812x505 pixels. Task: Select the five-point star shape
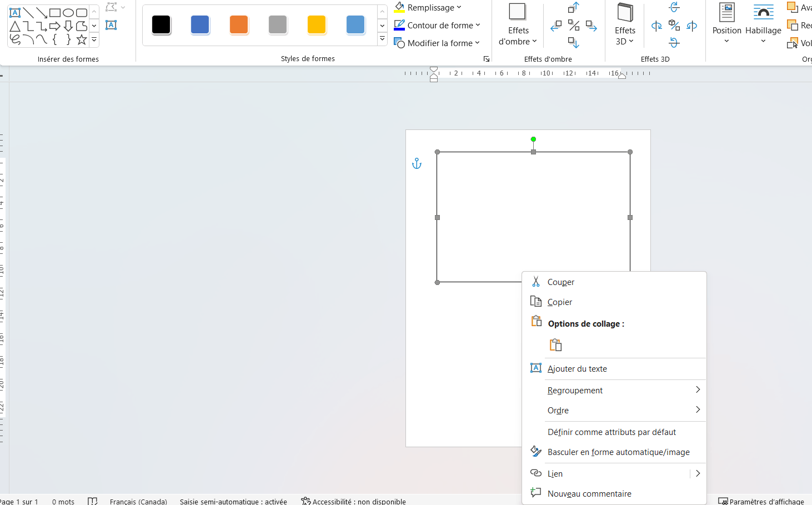tap(82, 39)
